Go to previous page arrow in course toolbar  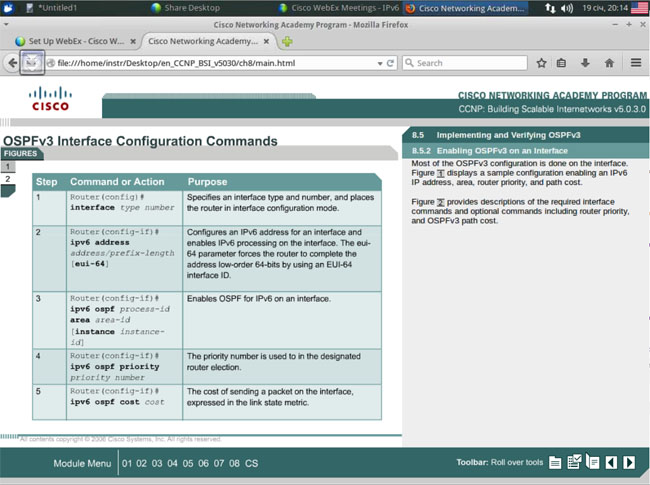point(611,462)
